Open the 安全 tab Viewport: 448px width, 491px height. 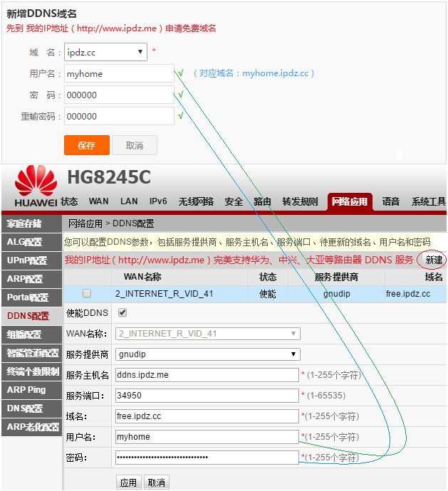click(x=234, y=201)
